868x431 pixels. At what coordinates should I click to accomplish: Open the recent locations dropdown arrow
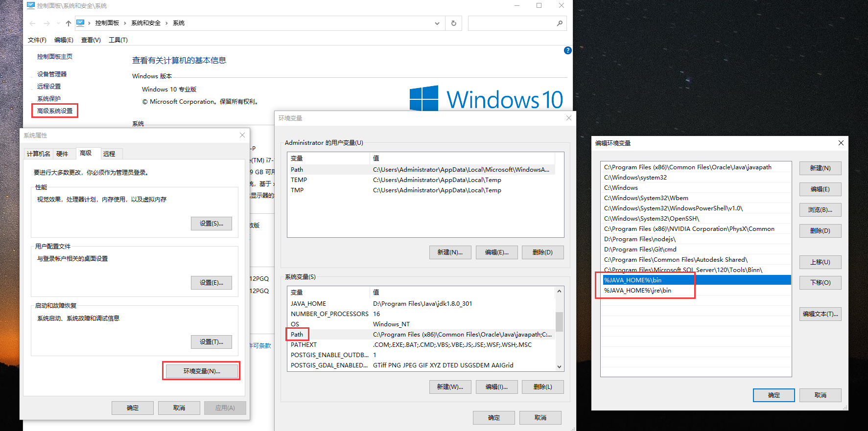tap(58, 23)
